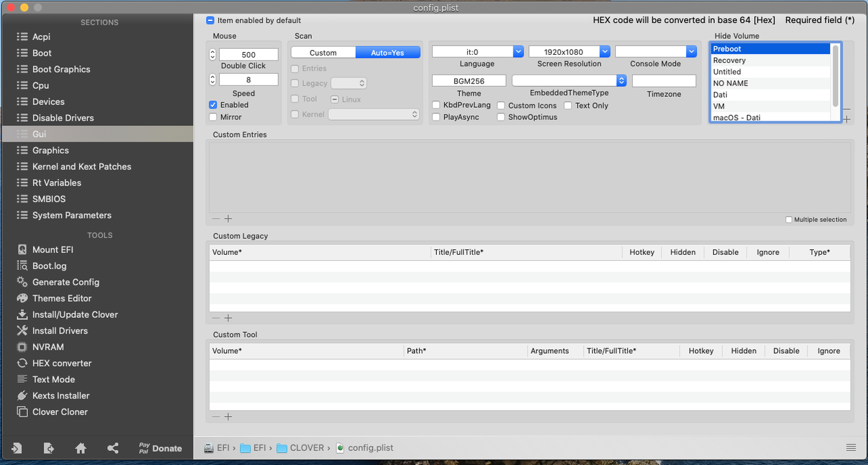Select the System Parameters section
This screenshot has width=868, height=465.
click(72, 216)
